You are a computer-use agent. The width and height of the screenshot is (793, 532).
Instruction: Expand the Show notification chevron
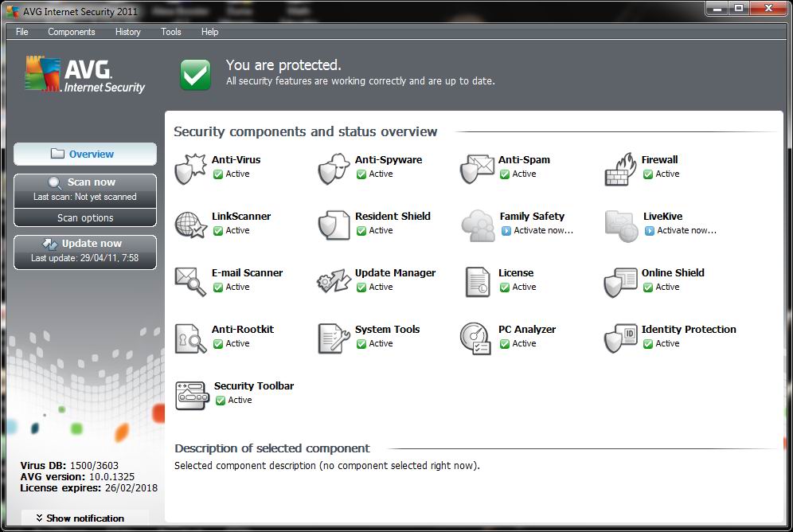coord(38,518)
